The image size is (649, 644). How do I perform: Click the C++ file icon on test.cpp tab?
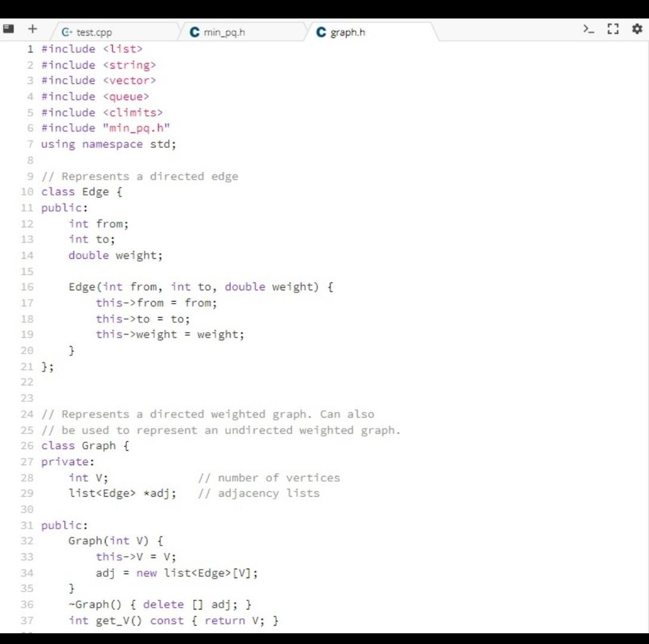[67, 32]
